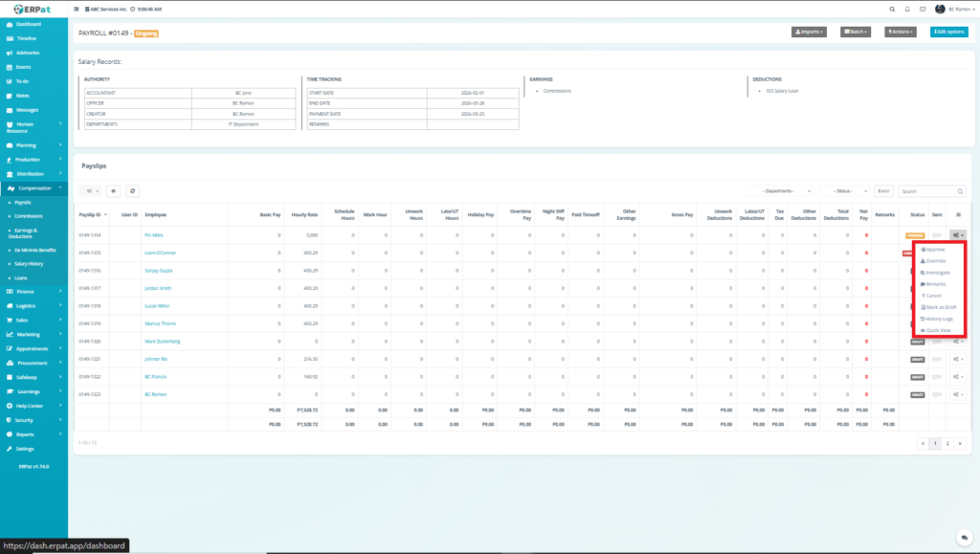Choose Mark as Draft in the action menu
980x554 pixels.
coord(938,307)
